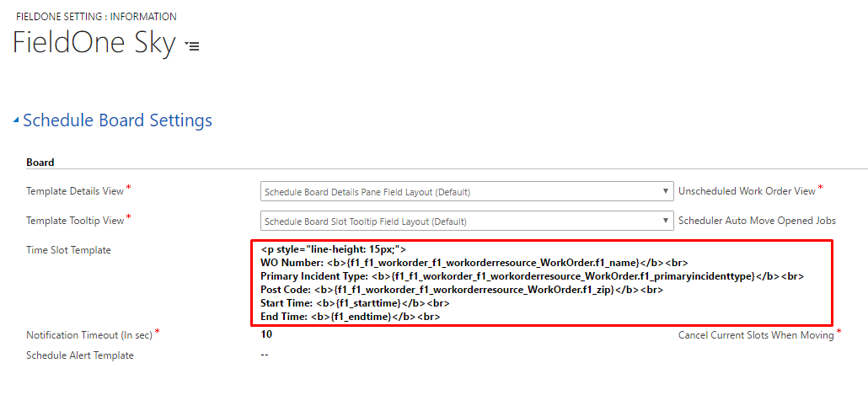Click the Board section header
868x411 pixels.
[x=40, y=163]
